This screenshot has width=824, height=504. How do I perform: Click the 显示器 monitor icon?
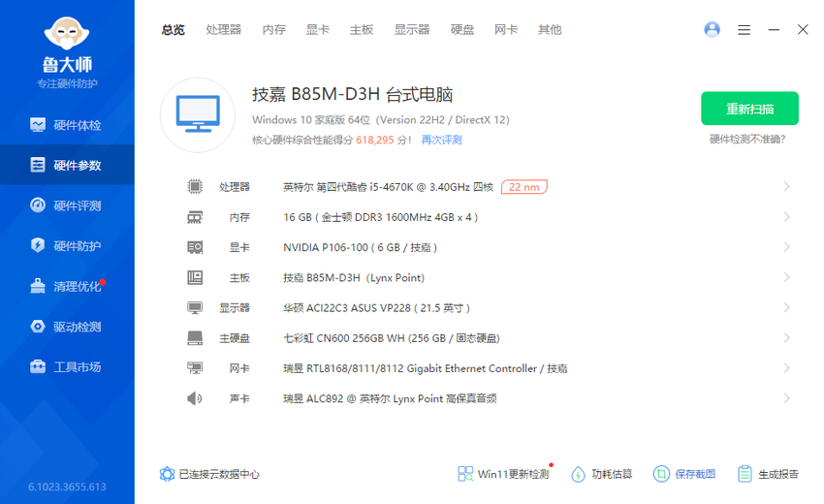(x=195, y=307)
